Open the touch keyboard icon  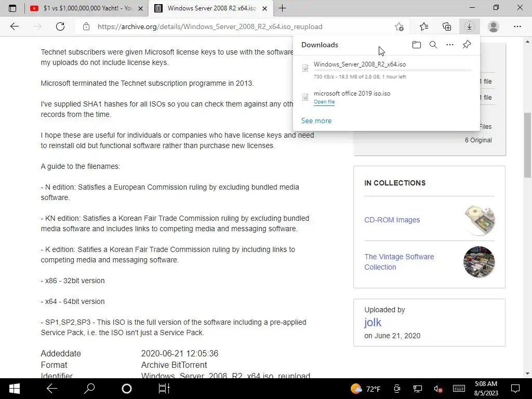click(459, 389)
